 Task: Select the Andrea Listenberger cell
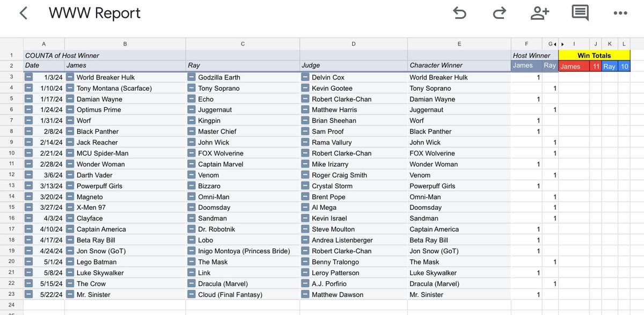[354, 240]
